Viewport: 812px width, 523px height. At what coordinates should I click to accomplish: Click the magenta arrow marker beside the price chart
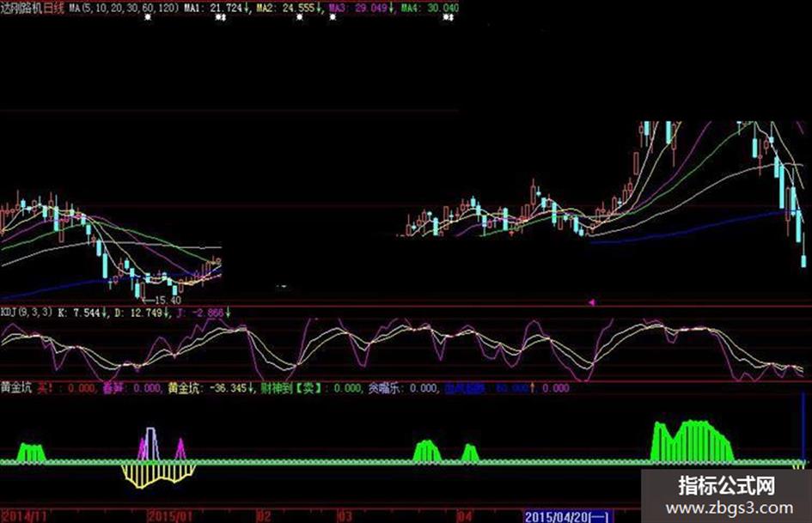click(x=591, y=302)
